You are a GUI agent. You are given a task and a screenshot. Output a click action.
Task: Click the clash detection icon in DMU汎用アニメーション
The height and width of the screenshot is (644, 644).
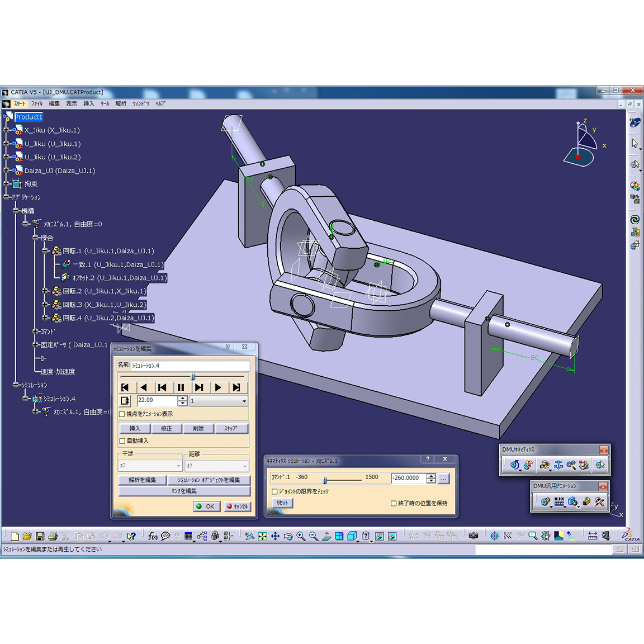pos(572,501)
